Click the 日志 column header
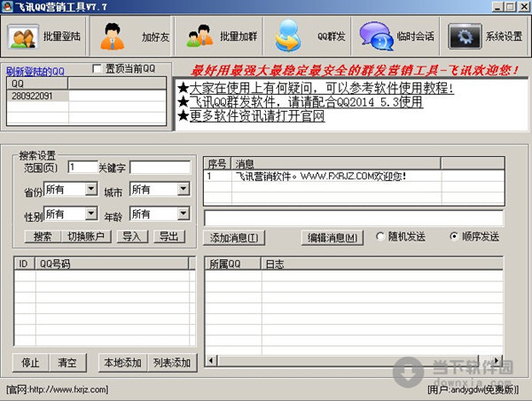 coord(381,263)
